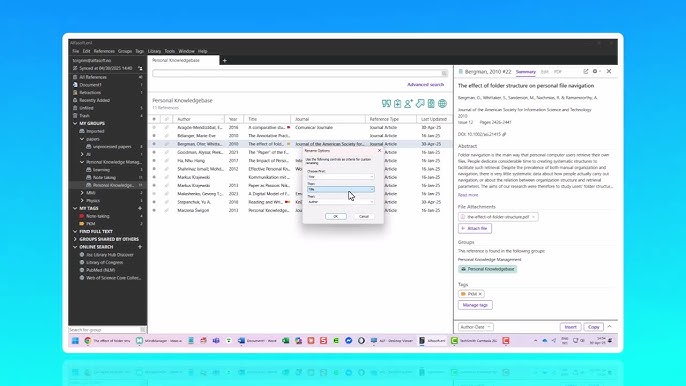Click the main search input field
Screen dimensions: 686x386
pos(300,73)
